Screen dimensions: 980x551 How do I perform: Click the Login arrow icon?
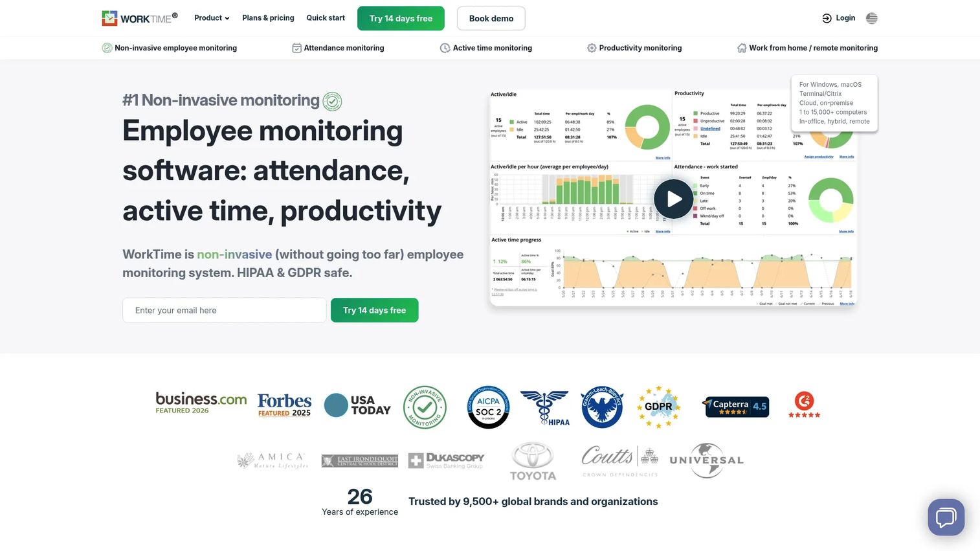pyautogui.click(x=827, y=18)
